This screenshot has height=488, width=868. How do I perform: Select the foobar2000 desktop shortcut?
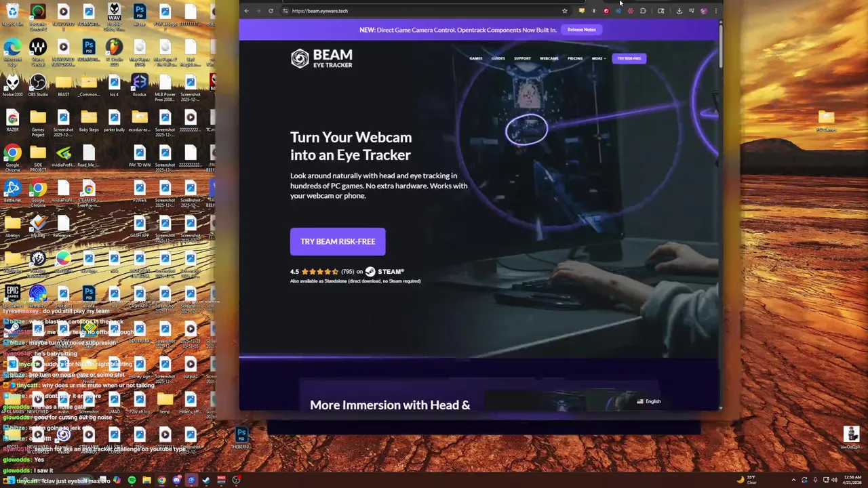pyautogui.click(x=12, y=86)
